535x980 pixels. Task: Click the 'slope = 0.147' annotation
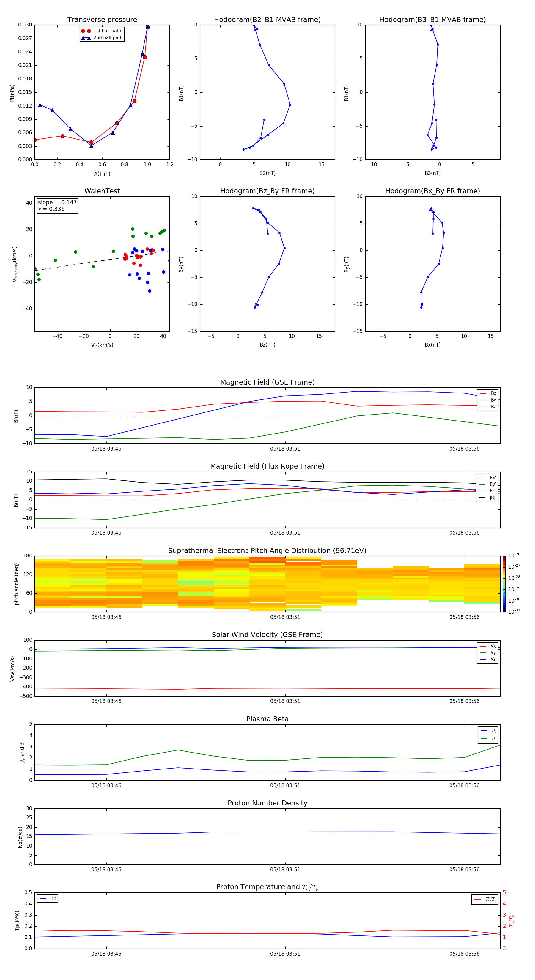[x=57, y=203]
